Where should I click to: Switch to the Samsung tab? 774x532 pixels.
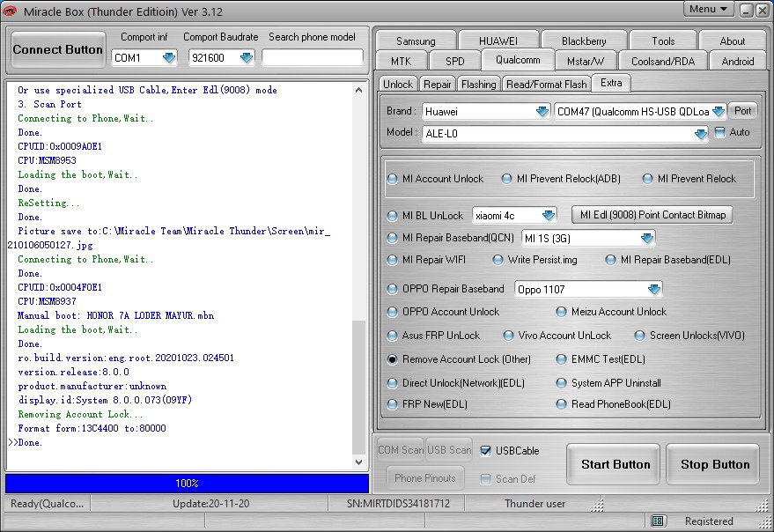416,41
